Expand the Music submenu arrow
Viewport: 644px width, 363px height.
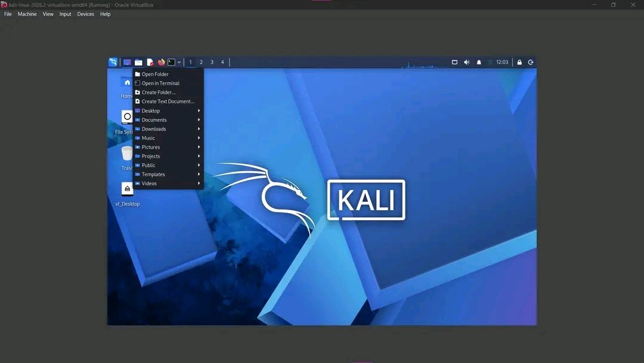pyautogui.click(x=199, y=138)
